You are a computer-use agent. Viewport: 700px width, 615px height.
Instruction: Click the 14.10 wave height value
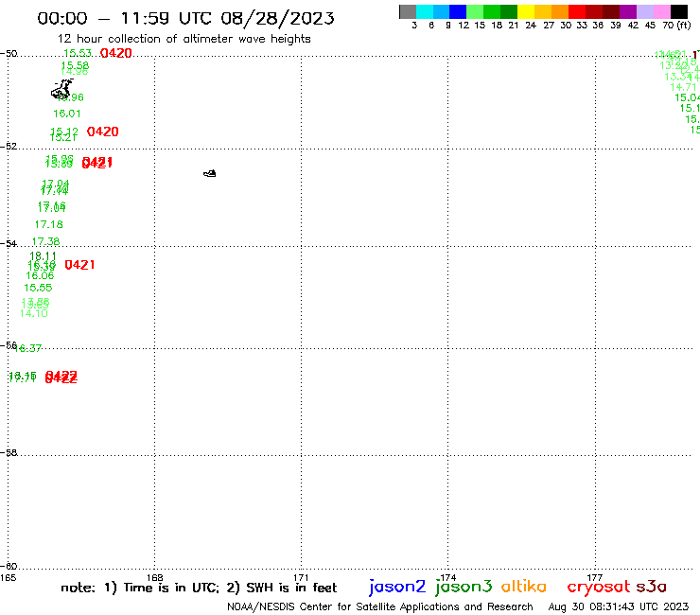click(33, 313)
